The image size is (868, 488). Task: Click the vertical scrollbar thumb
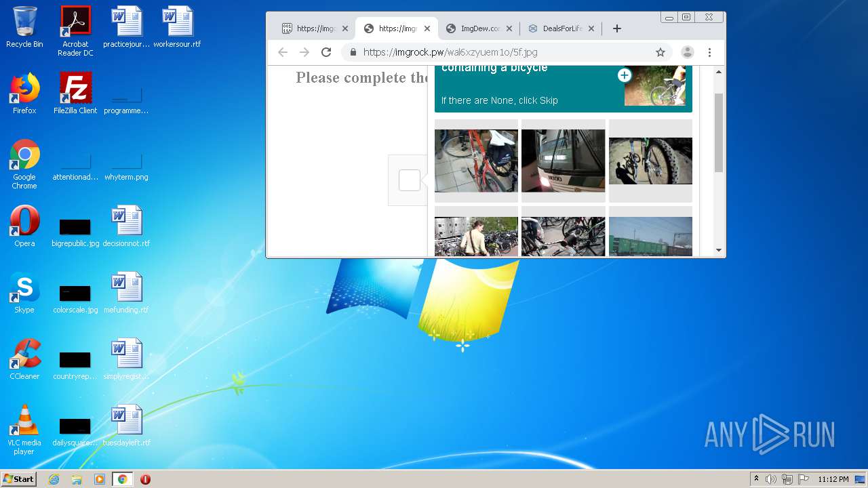coord(719,132)
